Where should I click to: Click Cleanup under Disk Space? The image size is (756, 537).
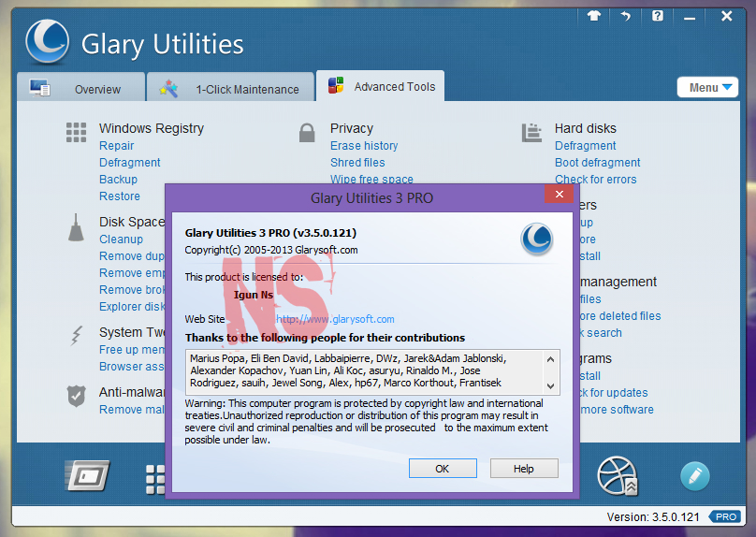121,239
